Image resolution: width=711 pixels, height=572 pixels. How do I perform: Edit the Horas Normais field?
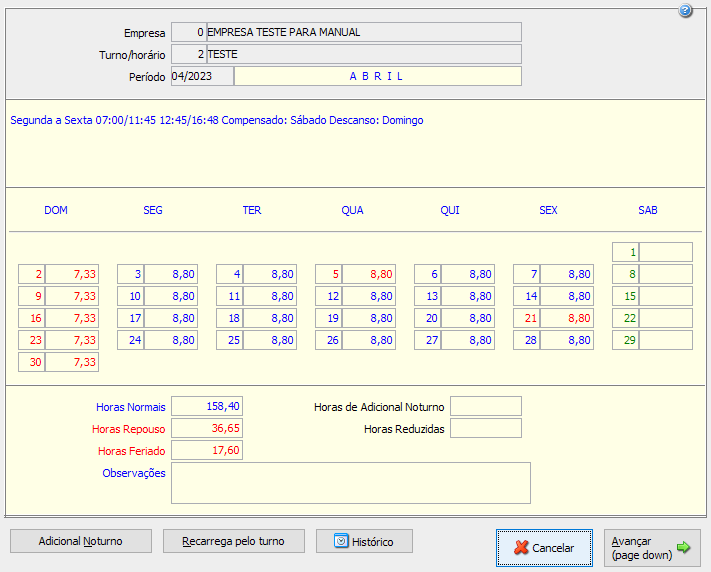(207, 406)
